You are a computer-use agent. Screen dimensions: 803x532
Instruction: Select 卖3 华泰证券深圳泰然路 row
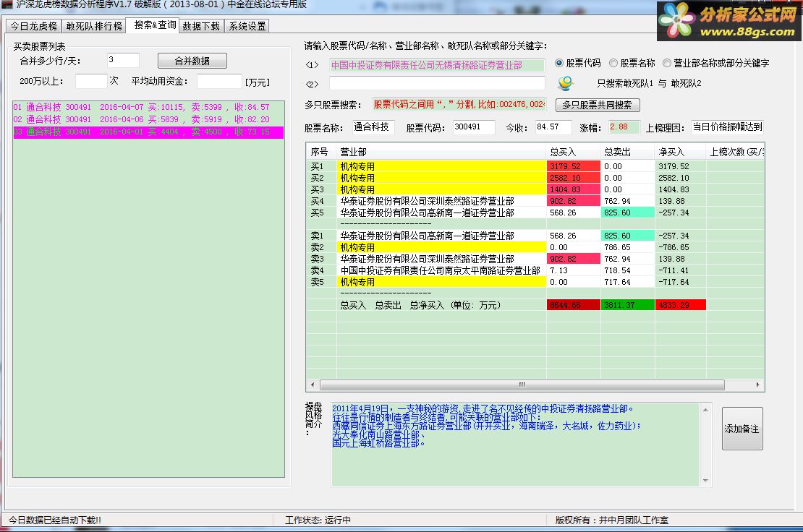535,259
